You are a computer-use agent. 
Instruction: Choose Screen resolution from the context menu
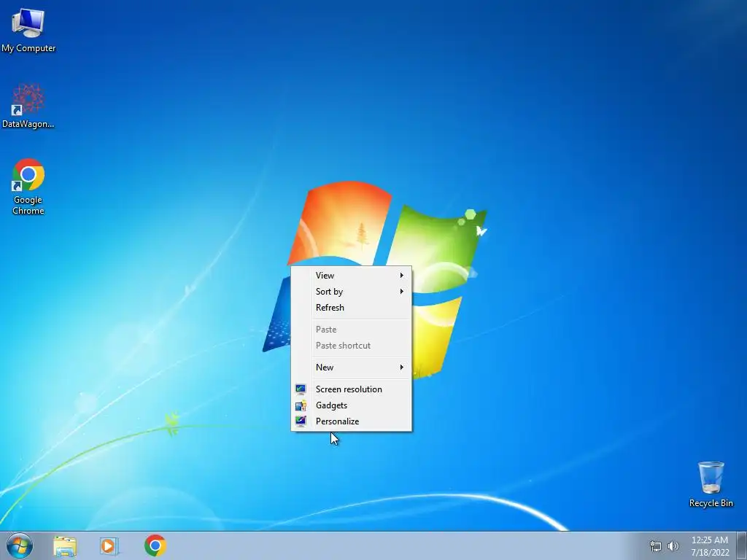[351, 389]
